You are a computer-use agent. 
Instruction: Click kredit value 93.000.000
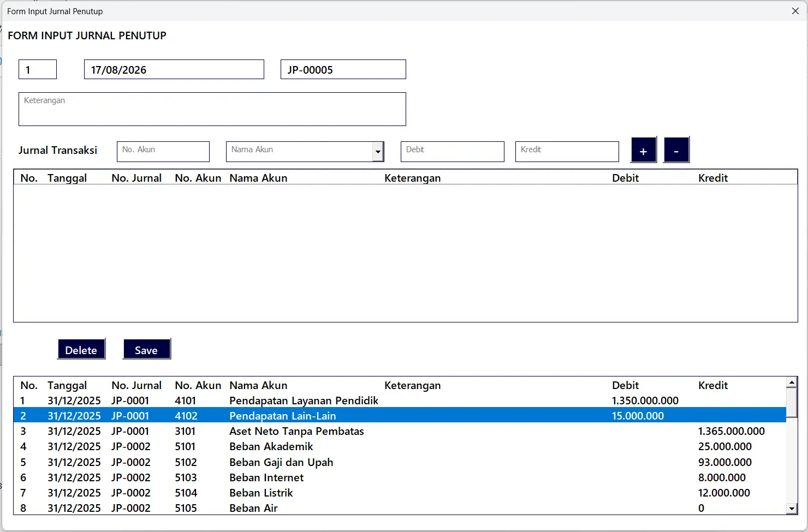pyautogui.click(x=725, y=462)
